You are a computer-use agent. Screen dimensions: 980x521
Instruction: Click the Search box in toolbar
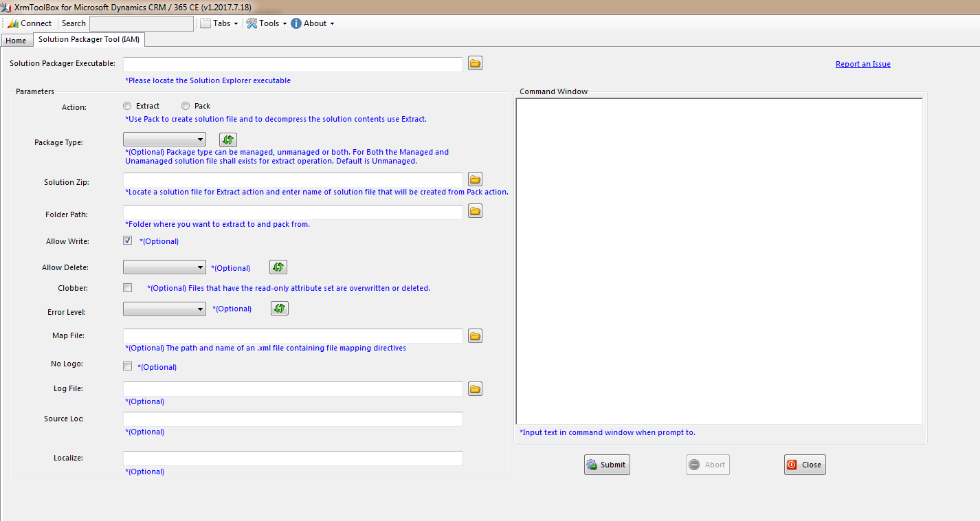tap(142, 23)
